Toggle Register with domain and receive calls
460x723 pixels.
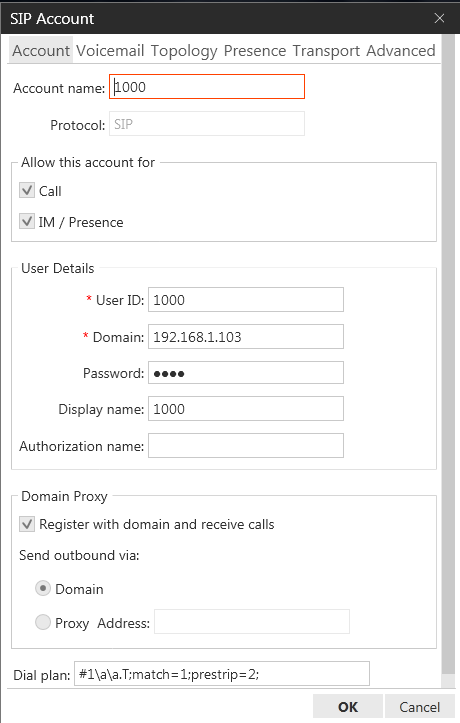coord(27,524)
